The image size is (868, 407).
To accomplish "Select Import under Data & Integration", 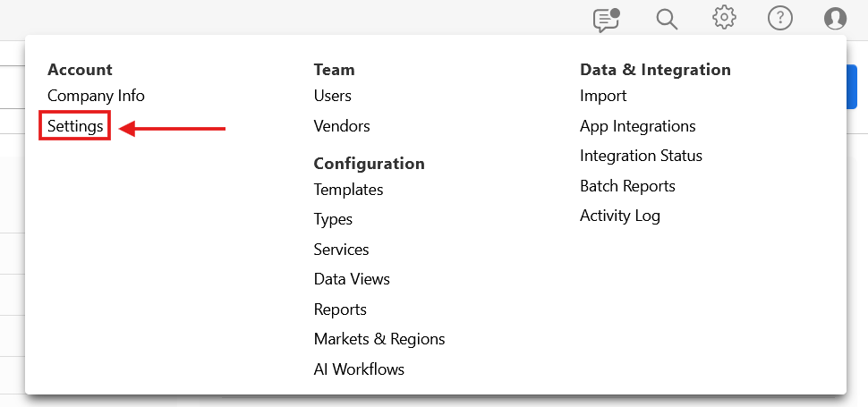I will (x=603, y=96).
